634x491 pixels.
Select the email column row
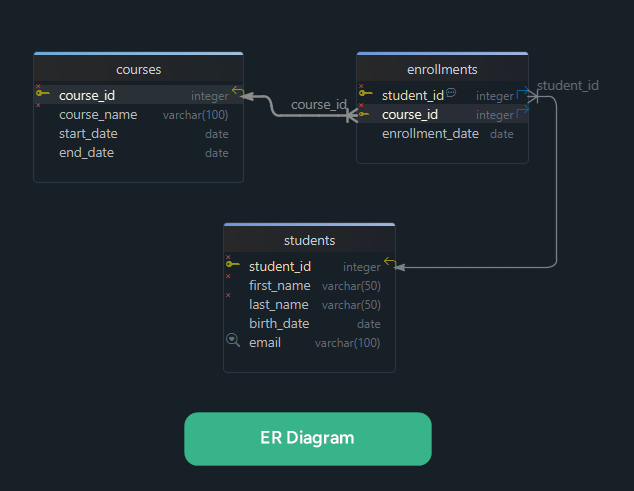click(309, 343)
